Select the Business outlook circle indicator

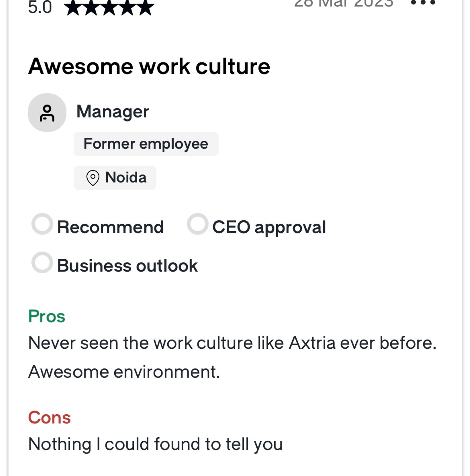42,262
